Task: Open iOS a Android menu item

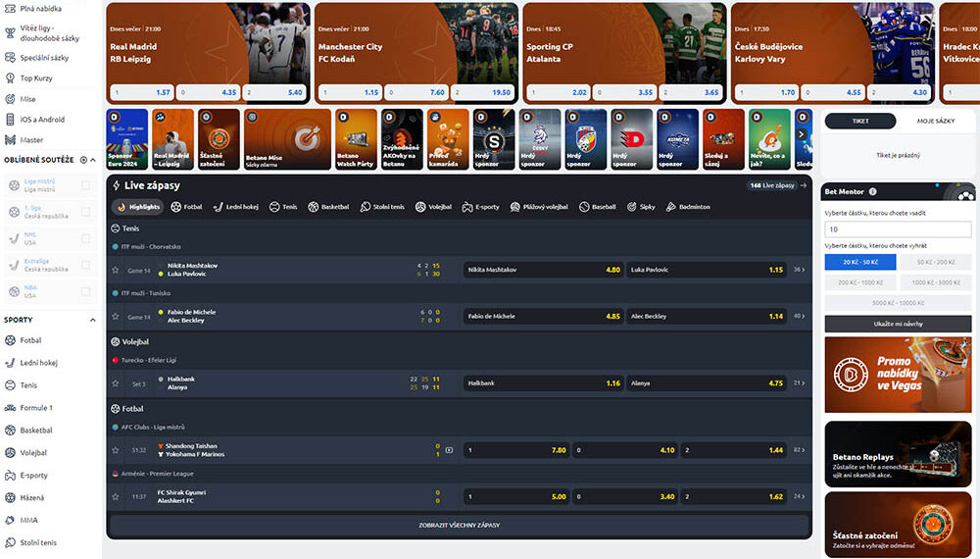Action: click(x=42, y=120)
